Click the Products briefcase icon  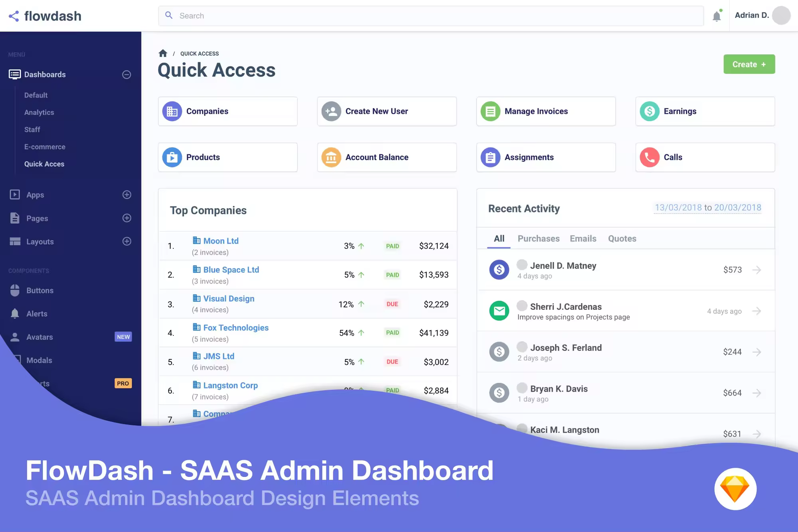click(x=172, y=158)
